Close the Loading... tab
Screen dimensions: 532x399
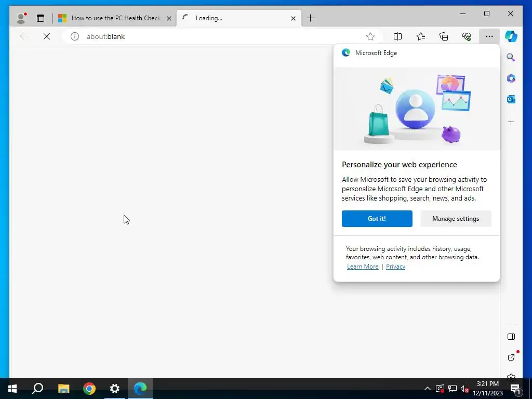click(293, 18)
